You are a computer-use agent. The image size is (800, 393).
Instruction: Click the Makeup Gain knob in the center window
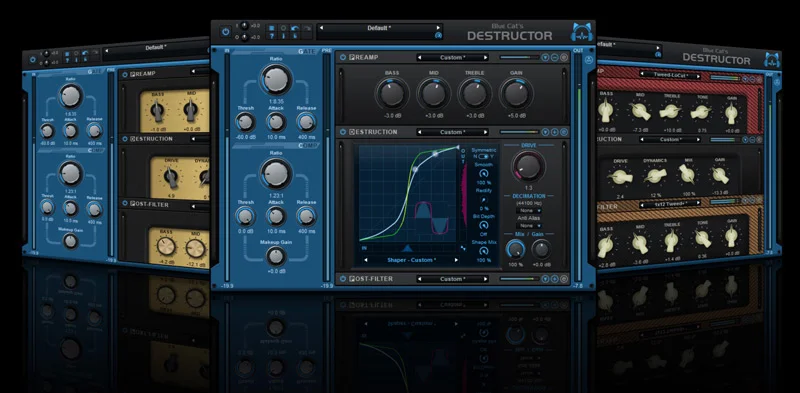tap(276, 256)
